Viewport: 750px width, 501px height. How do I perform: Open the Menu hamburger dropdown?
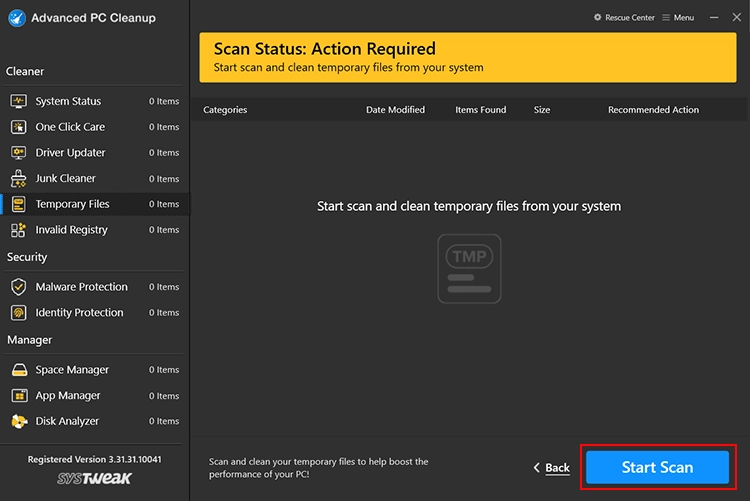tap(677, 18)
